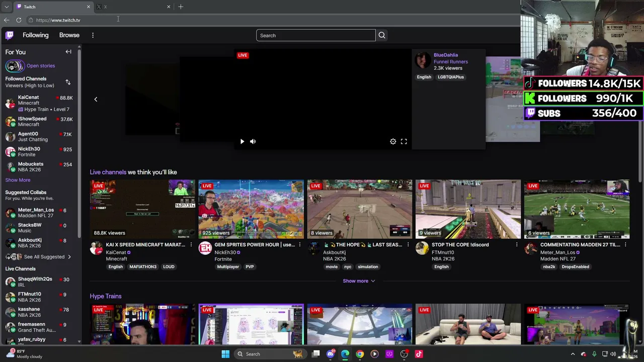Open options for GEM SPRITES POWER HOUR card
The height and width of the screenshot is (362, 644).
(299, 245)
